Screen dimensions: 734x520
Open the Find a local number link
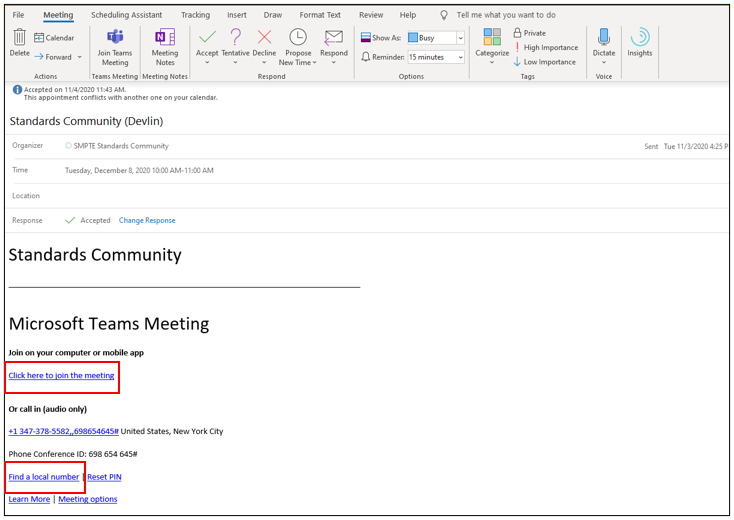[x=44, y=477]
